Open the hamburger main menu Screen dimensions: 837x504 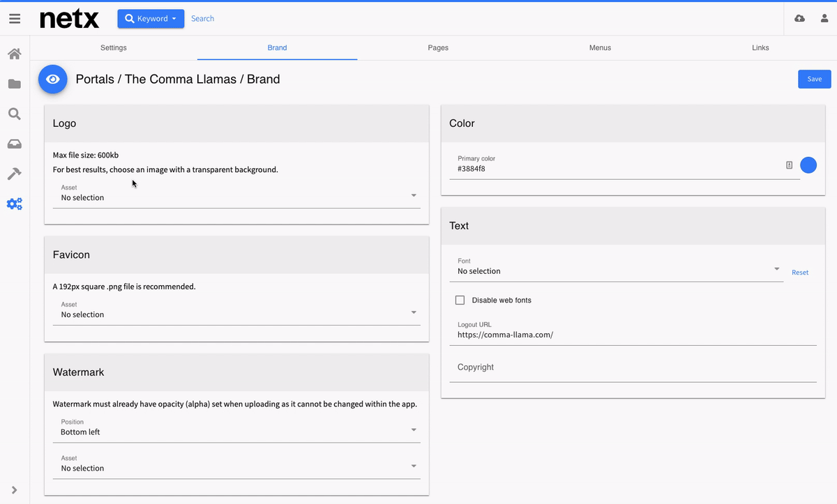[15, 19]
